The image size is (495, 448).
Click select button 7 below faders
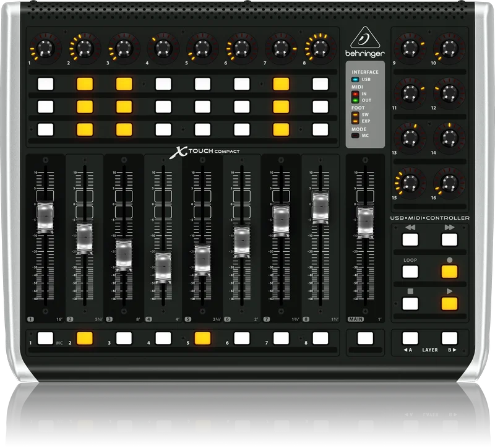click(x=281, y=338)
